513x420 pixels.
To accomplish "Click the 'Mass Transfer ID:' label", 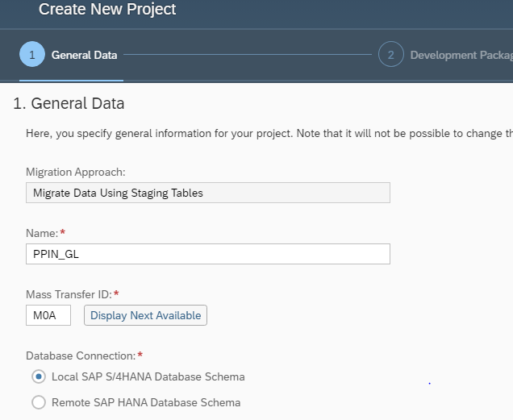I will tap(69, 294).
